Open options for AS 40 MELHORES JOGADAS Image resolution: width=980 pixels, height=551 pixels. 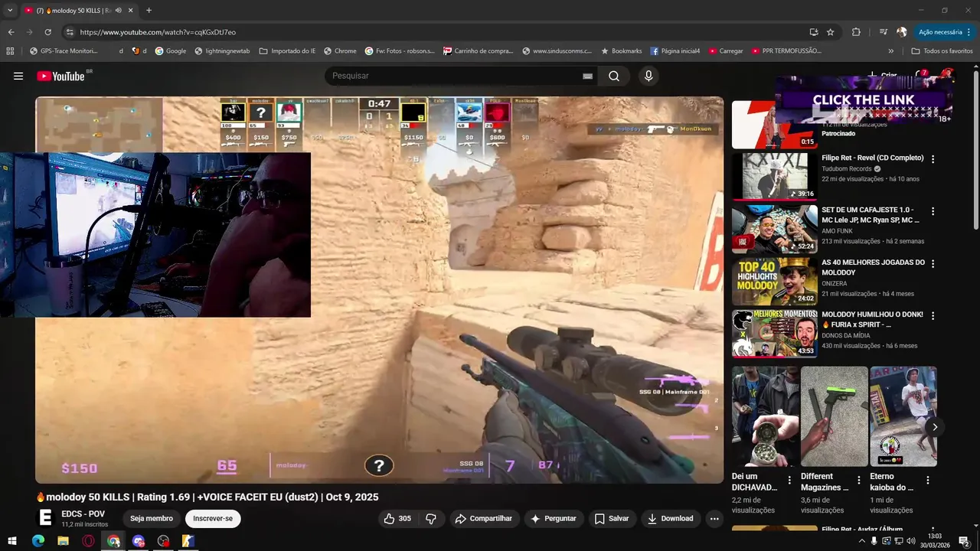coord(933,263)
